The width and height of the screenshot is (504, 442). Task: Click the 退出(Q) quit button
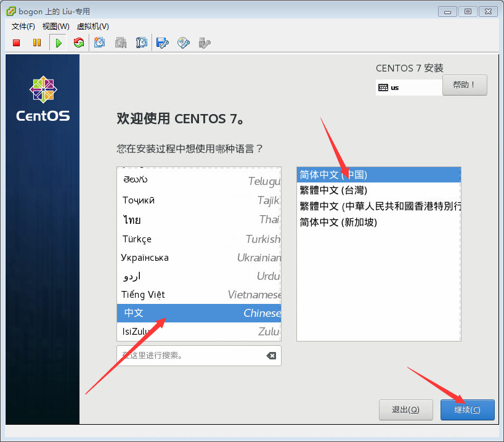(x=405, y=410)
